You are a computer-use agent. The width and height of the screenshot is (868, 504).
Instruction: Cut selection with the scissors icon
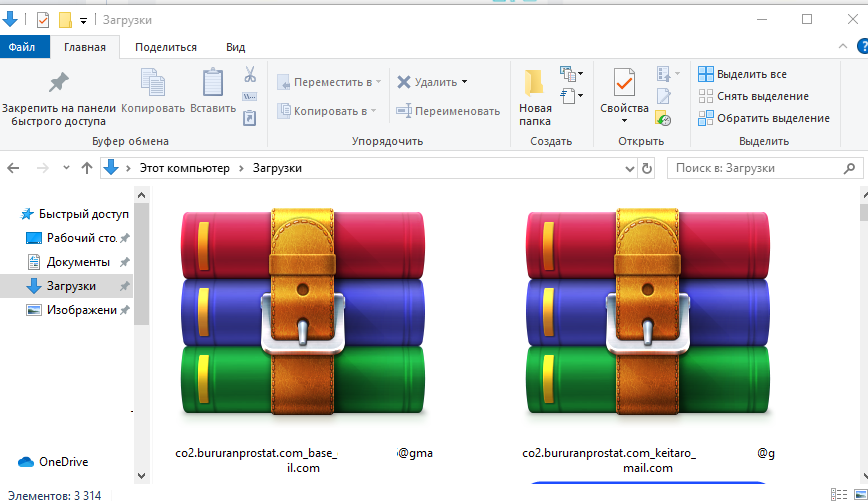250,74
